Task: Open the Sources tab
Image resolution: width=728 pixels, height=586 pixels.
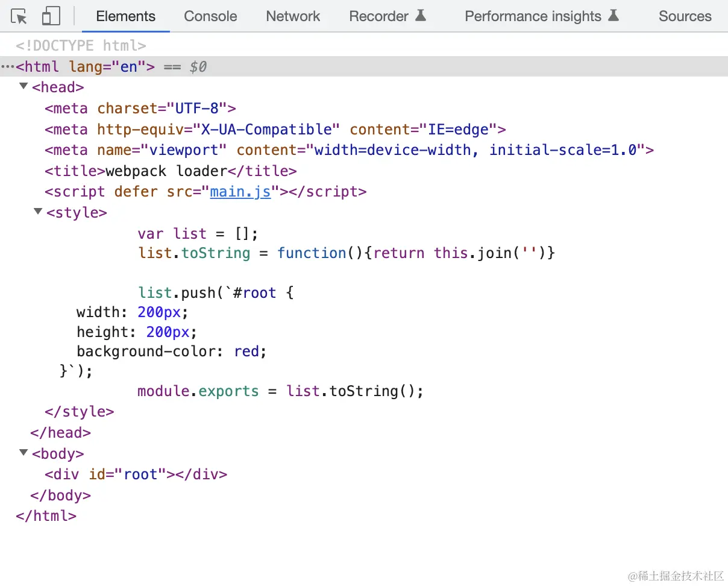Action: point(685,16)
